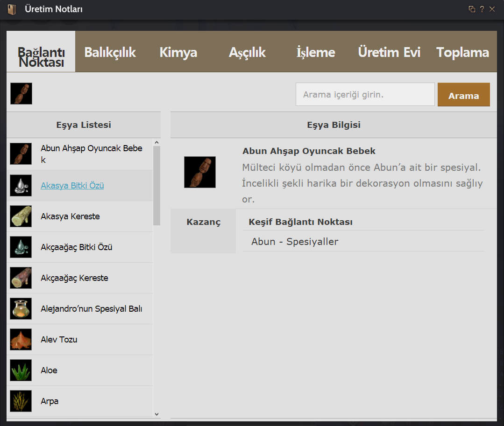Click the search input field
This screenshot has width=504, height=426.
pyautogui.click(x=365, y=95)
